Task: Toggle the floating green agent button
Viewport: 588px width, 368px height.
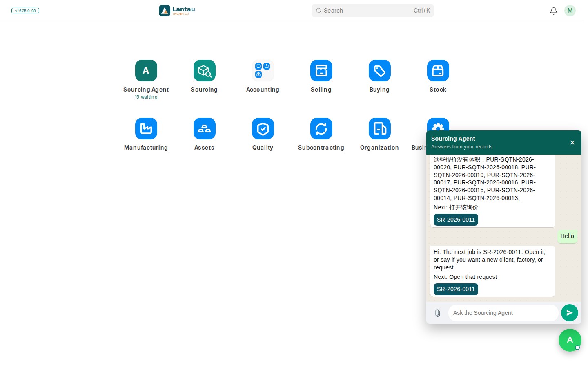Action: 570,340
